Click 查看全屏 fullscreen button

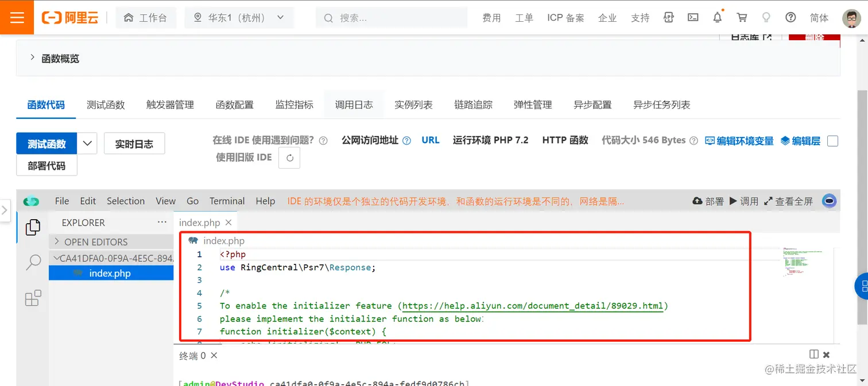pos(788,201)
